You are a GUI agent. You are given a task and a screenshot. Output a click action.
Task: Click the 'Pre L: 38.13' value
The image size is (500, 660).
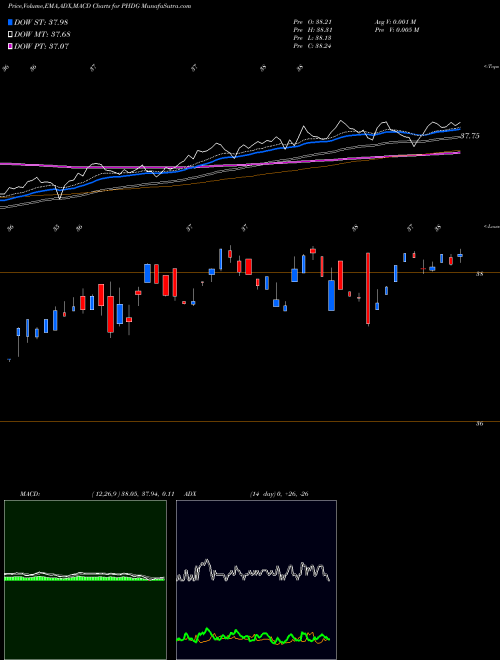click(312, 38)
